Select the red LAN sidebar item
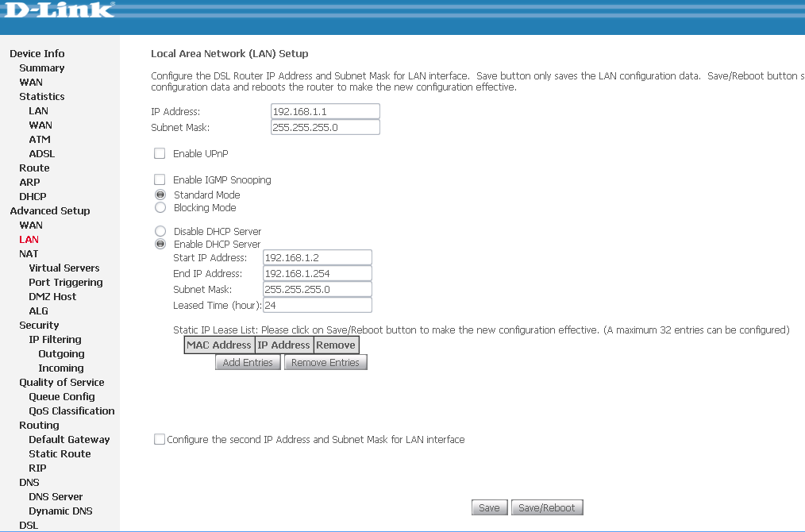Image resolution: width=805 pixels, height=532 pixels. [x=29, y=239]
